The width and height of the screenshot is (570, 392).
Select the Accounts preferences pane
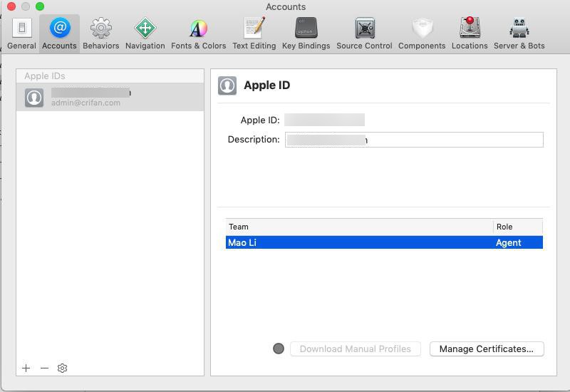click(59, 33)
